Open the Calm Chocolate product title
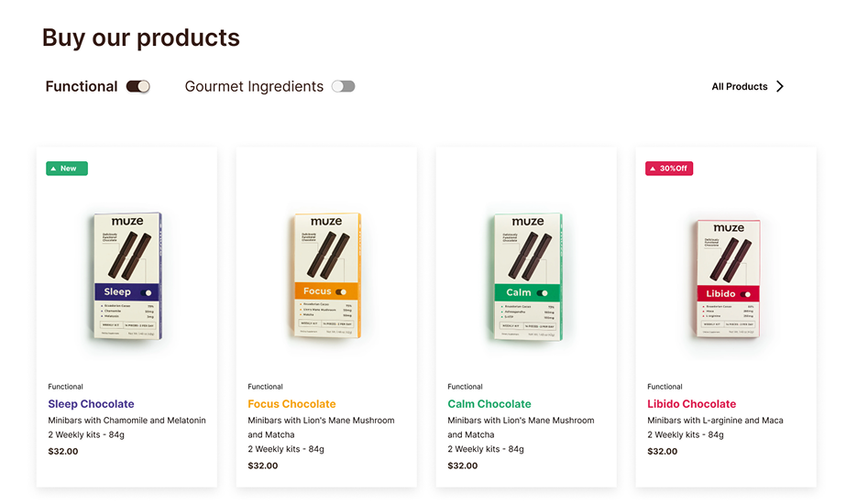 pyautogui.click(x=489, y=404)
